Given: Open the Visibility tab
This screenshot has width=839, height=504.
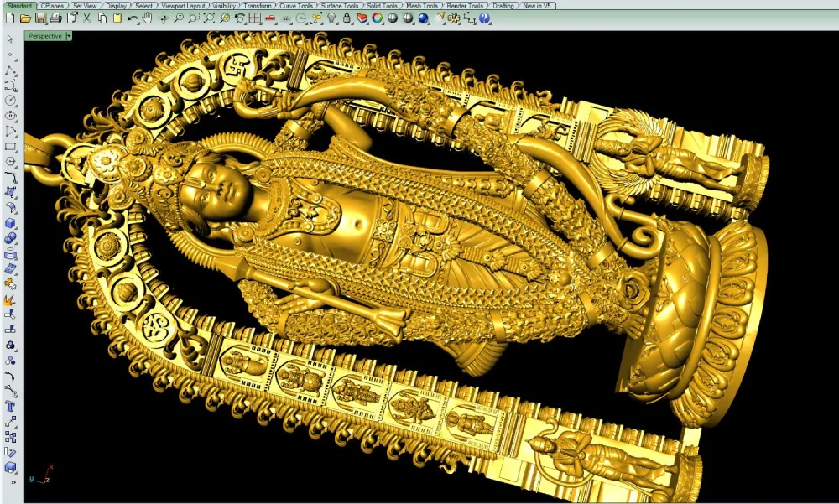Looking at the screenshot, I should coord(224,6).
